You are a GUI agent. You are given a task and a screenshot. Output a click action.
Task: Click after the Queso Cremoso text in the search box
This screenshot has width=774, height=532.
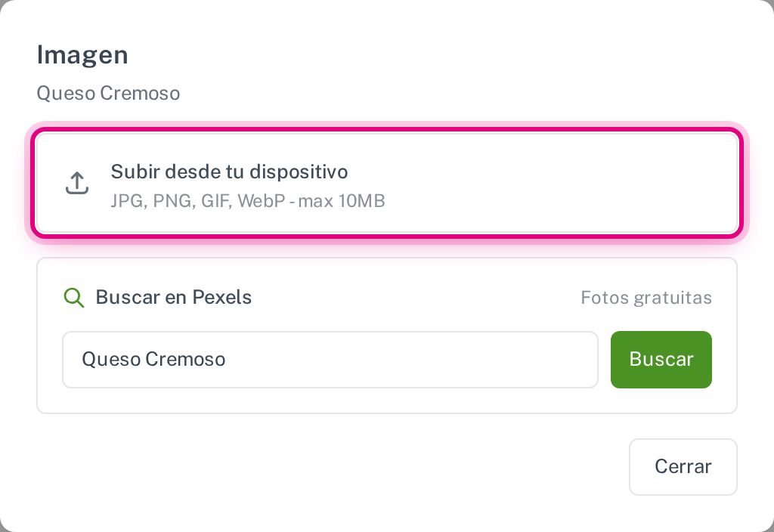(410, 359)
